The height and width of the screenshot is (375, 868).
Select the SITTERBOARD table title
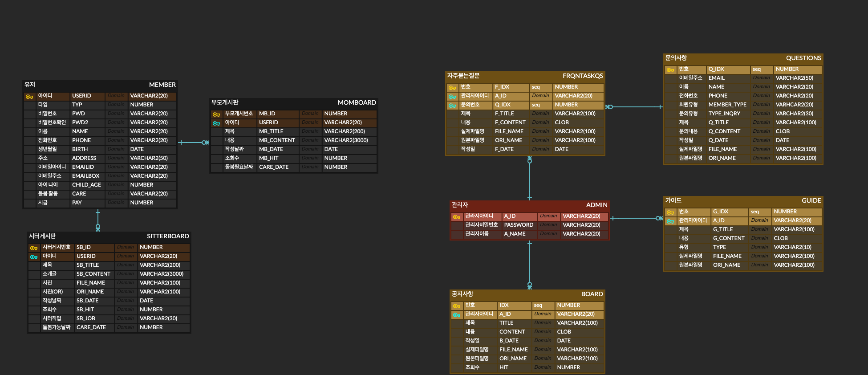(168, 236)
